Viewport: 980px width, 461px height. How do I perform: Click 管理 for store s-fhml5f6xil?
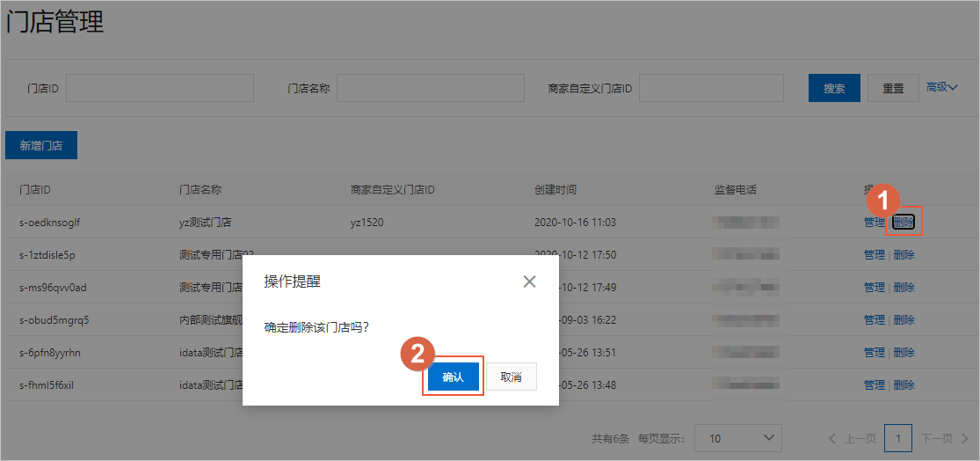(875, 384)
